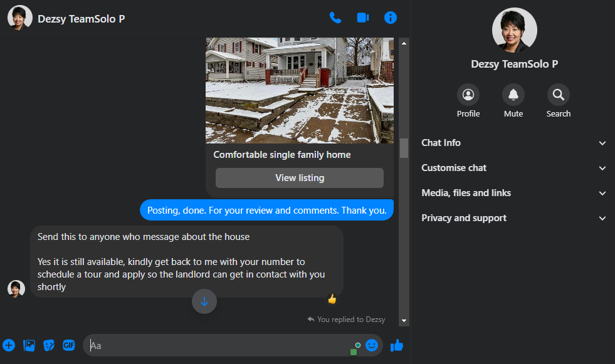Expand Media, files and links section
This screenshot has height=364, width=615.
click(513, 193)
